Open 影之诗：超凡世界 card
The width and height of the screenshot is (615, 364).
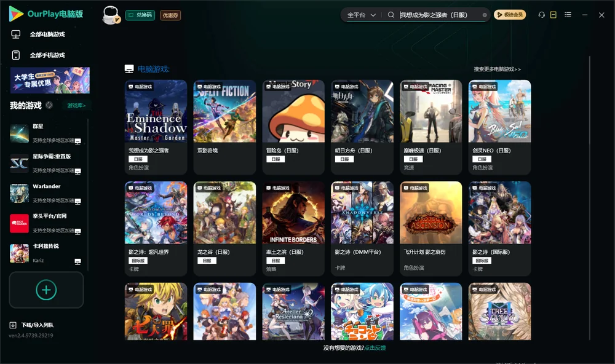(x=156, y=229)
